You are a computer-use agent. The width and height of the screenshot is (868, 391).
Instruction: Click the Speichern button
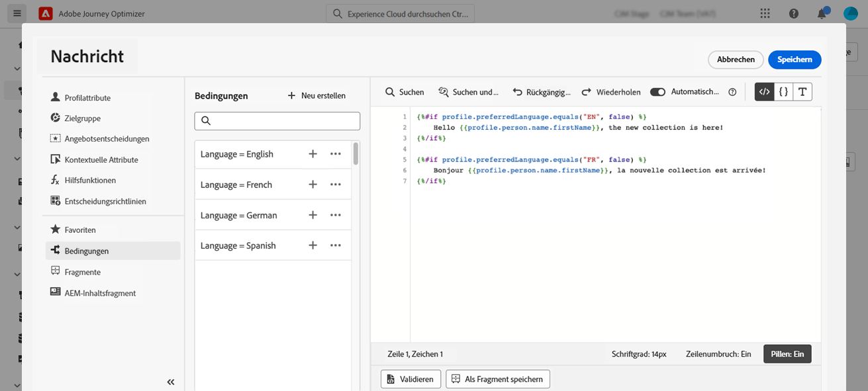795,60
